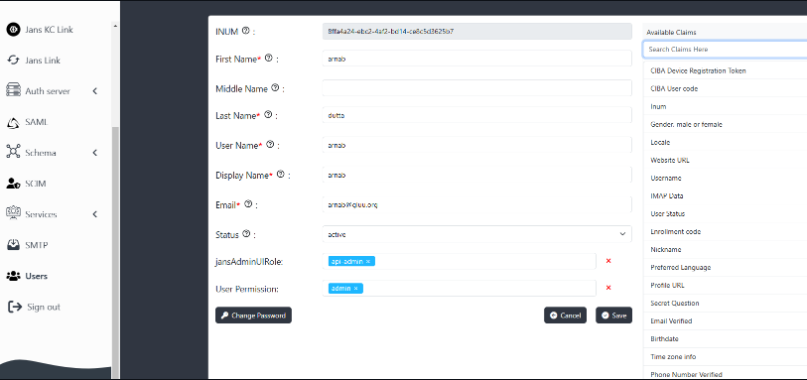
Task: Remove the admin permission tag
Action: [356, 288]
